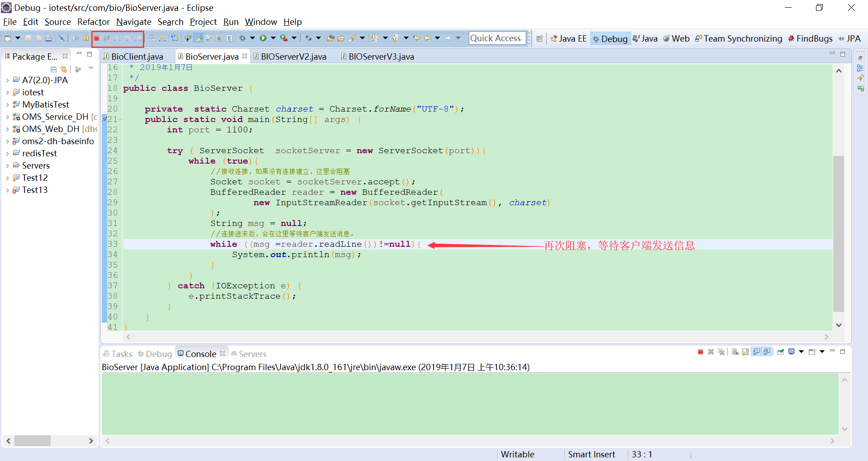Switch to Java perspective
Viewport: 868px width, 461px height.
coord(645,38)
